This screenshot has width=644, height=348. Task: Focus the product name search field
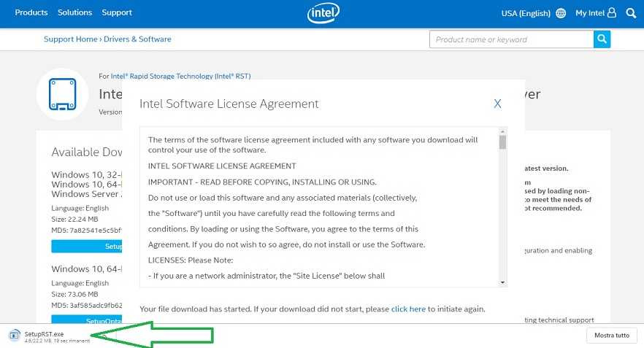[511, 39]
